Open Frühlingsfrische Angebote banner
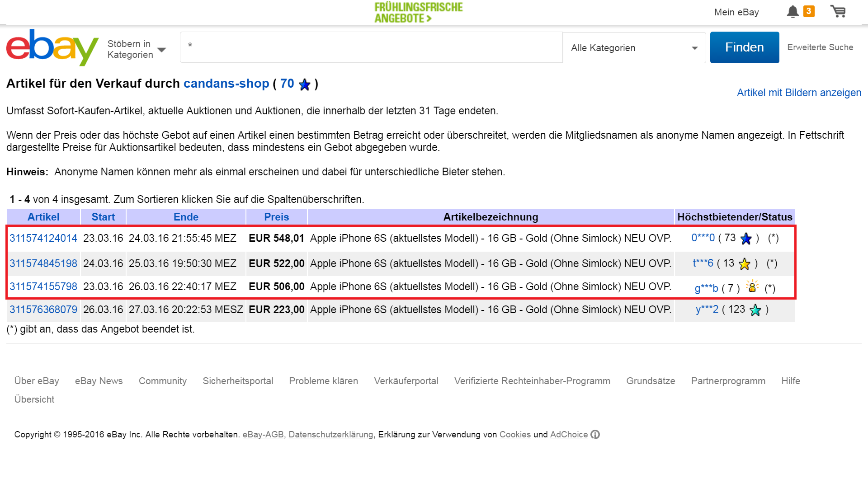 tap(419, 13)
